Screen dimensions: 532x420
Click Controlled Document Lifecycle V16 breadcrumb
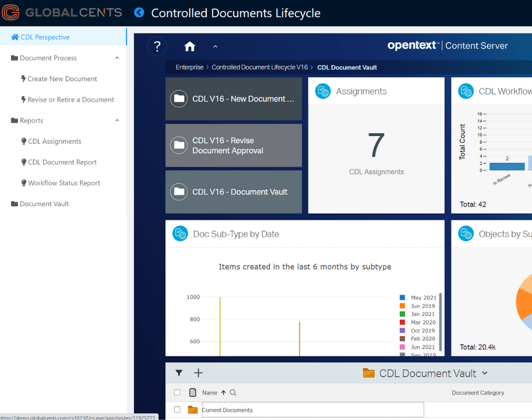coord(260,67)
